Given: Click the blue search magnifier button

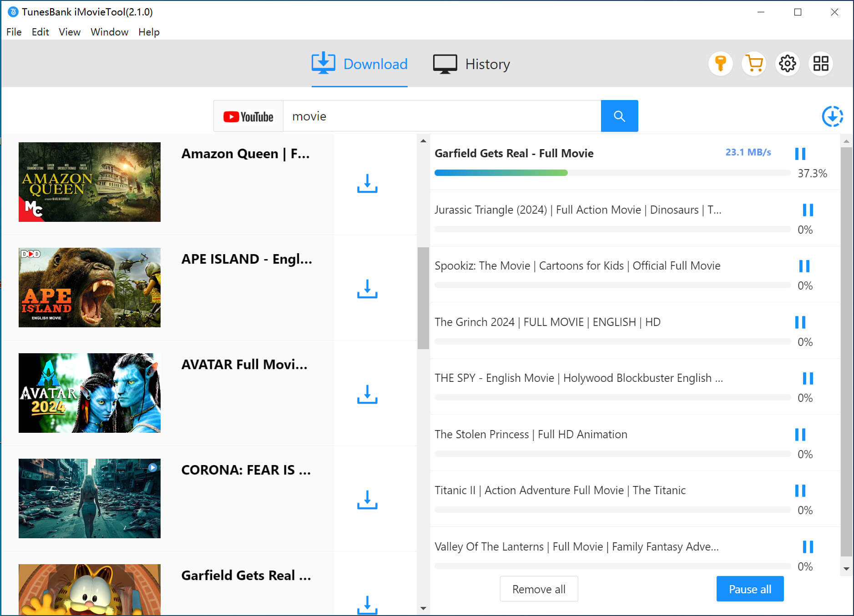Looking at the screenshot, I should pyautogui.click(x=619, y=116).
